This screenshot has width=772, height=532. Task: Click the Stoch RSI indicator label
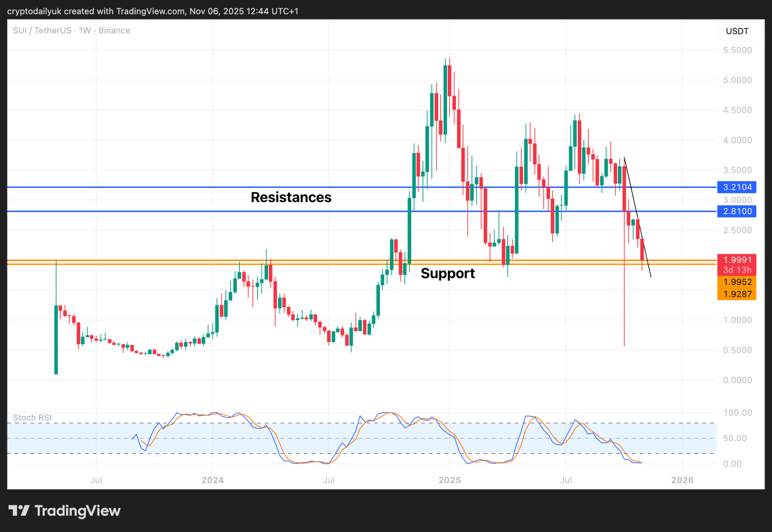point(32,417)
